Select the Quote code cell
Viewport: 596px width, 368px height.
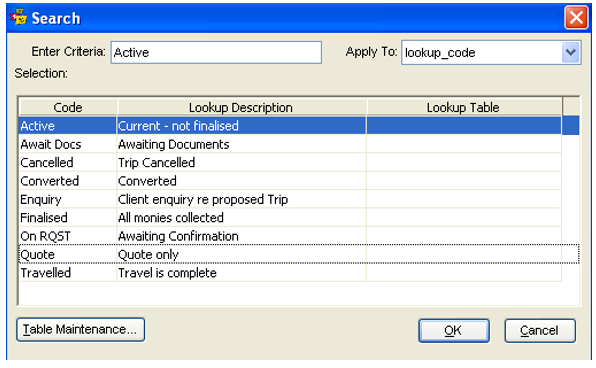coord(68,254)
